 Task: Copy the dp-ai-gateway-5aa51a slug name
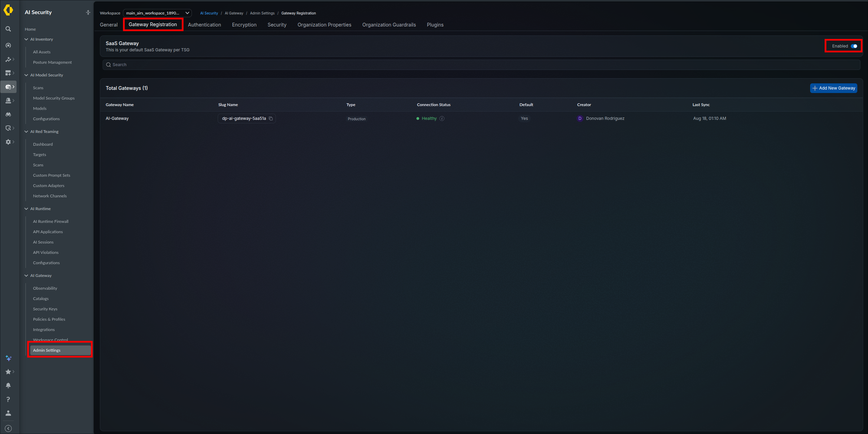pyautogui.click(x=271, y=118)
